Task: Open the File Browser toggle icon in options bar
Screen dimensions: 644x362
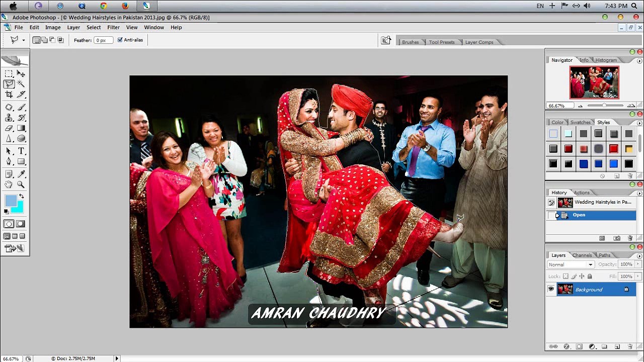Action: tap(386, 40)
